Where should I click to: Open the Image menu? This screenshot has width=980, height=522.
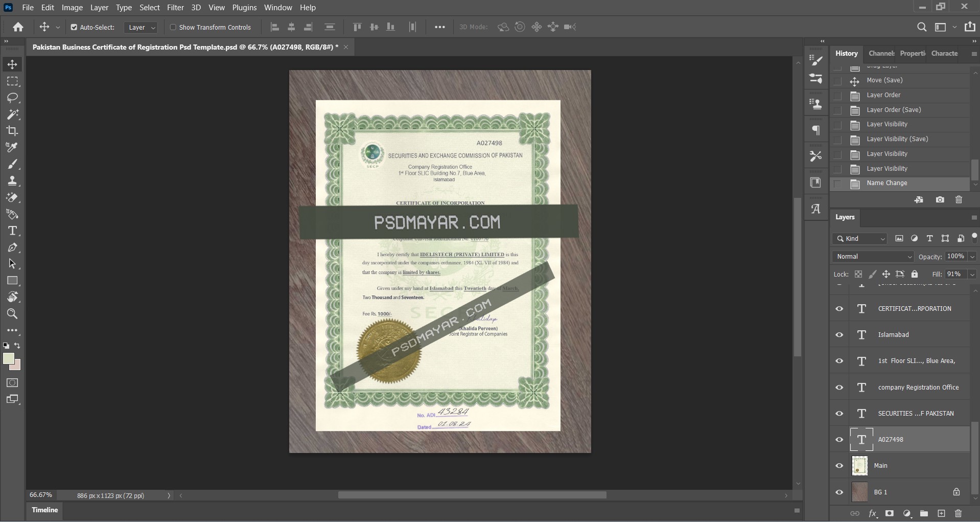pos(72,8)
